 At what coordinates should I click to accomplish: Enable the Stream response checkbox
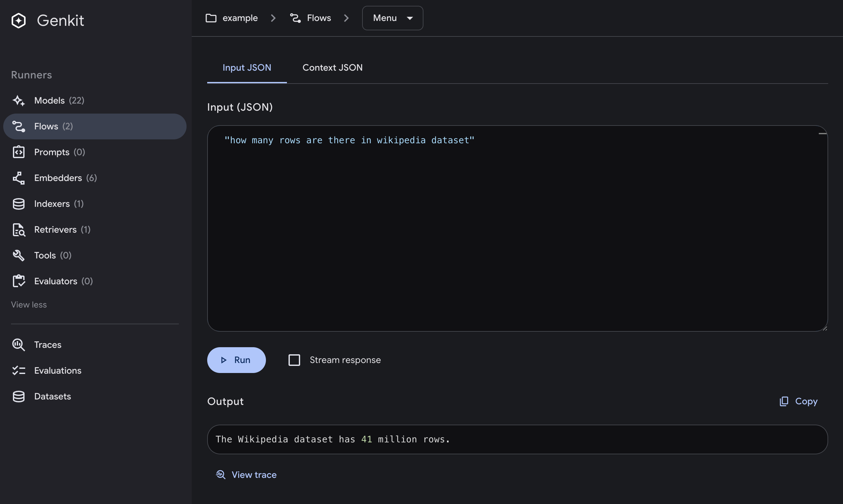tap(294, 360)
